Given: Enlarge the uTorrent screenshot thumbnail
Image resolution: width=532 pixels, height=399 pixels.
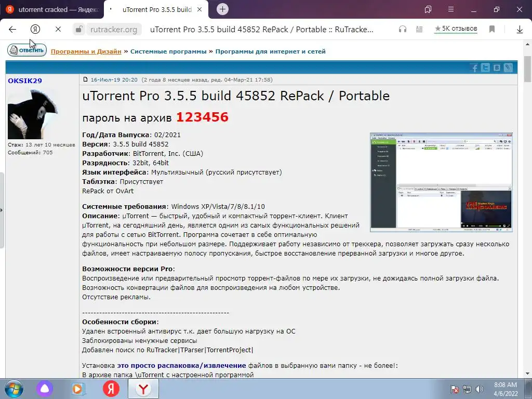Looking at the screenshot, I should coord(441,182).
